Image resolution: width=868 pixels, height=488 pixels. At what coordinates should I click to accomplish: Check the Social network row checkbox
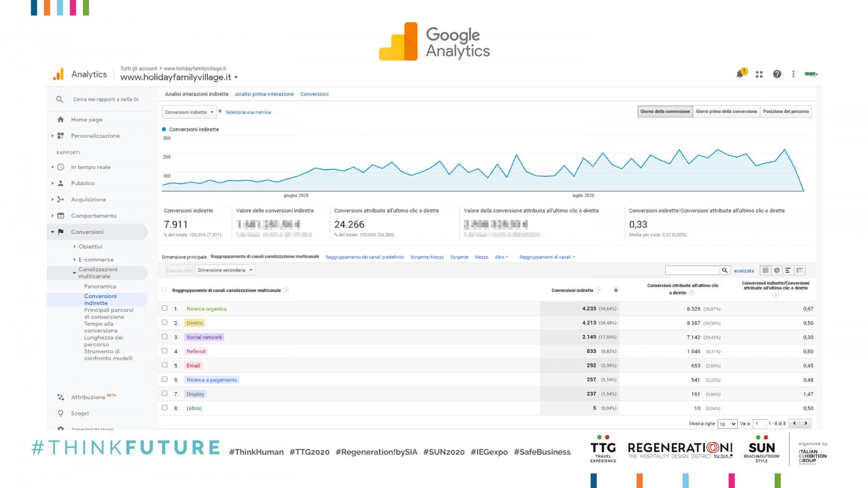click(164, 337)
